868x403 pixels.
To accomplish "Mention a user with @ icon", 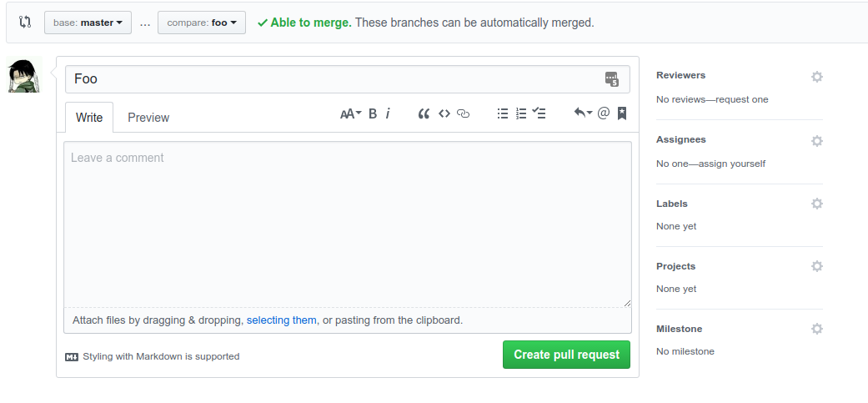I will (604, 113).
